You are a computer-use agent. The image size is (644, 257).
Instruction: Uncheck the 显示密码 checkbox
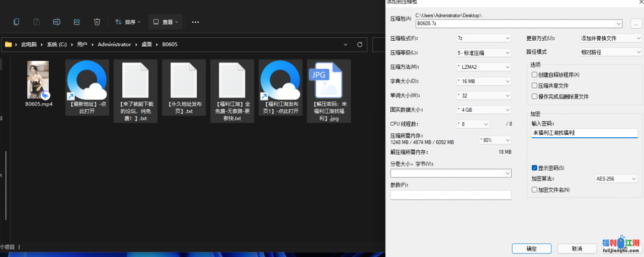coord(534,168)
